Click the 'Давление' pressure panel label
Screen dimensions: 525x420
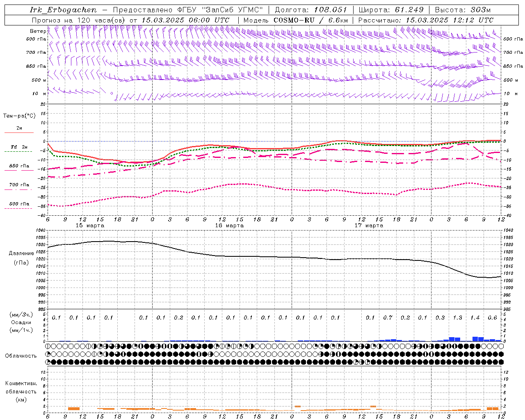pos(21,253)
